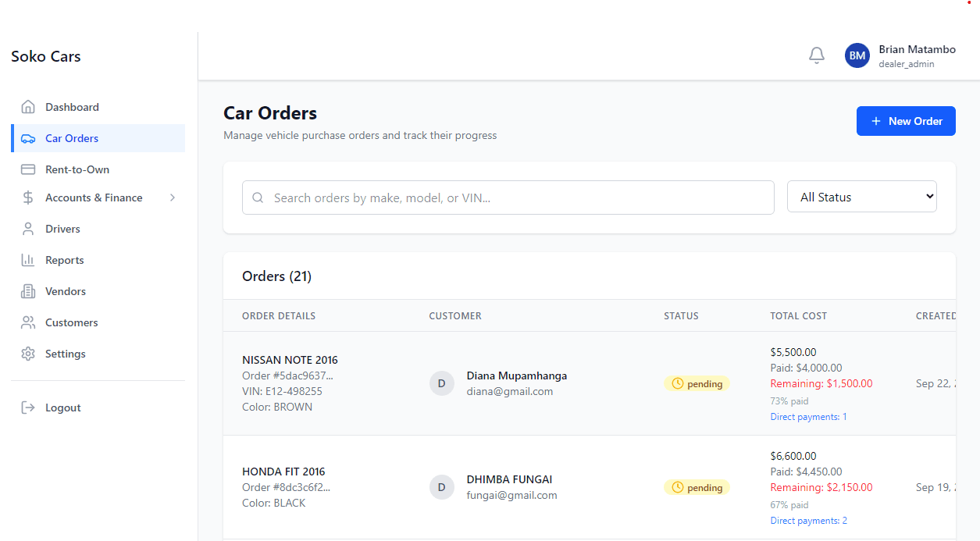Viewport: 980px width, 541px height.
Task: Click the Reports bar chart icon
Action: coord(28,260)
